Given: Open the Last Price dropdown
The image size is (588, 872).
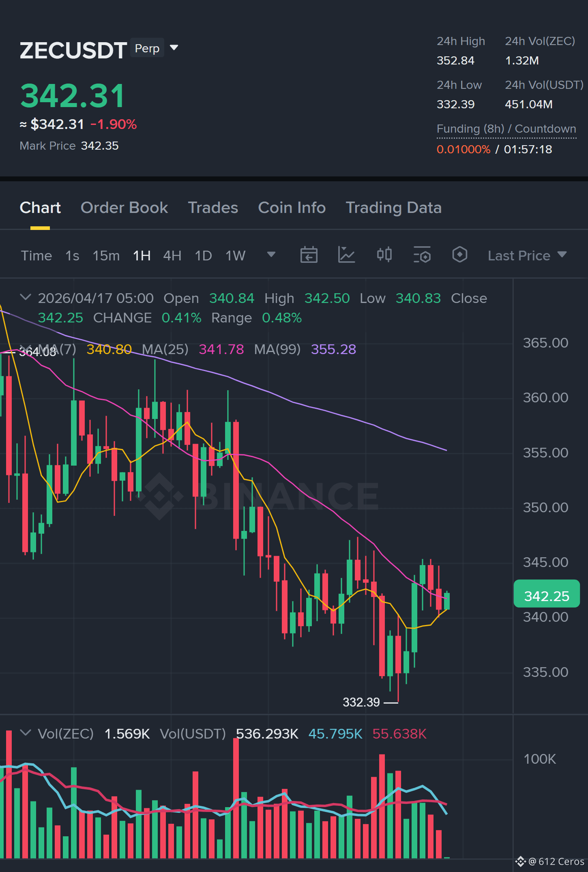Looking at the screenshot, I should coord(527,256).
